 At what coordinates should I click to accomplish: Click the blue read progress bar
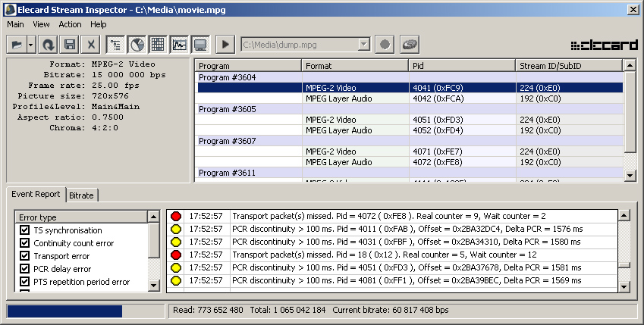64,311
